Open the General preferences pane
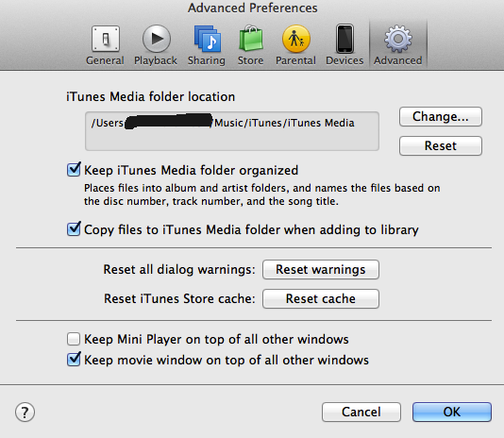 pyautogui.click(x=105, y=45)
